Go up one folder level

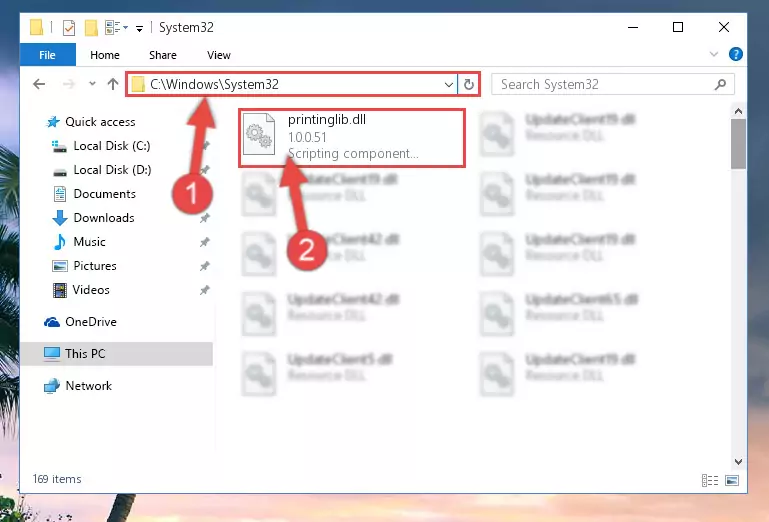pos(113,84)
